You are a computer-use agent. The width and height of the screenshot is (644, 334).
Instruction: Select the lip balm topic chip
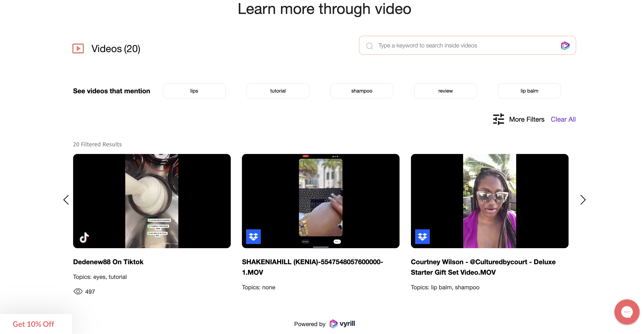[x=529, y=91]
